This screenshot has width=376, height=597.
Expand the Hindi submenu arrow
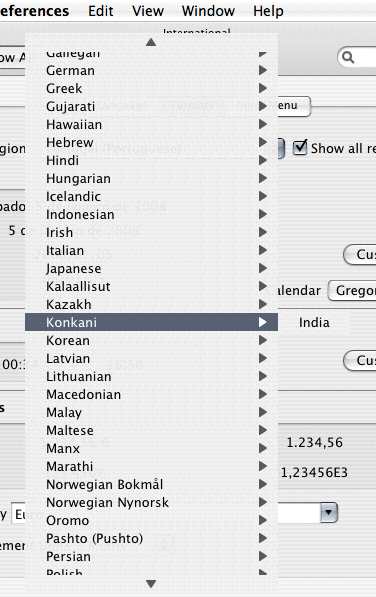point(263,160)
